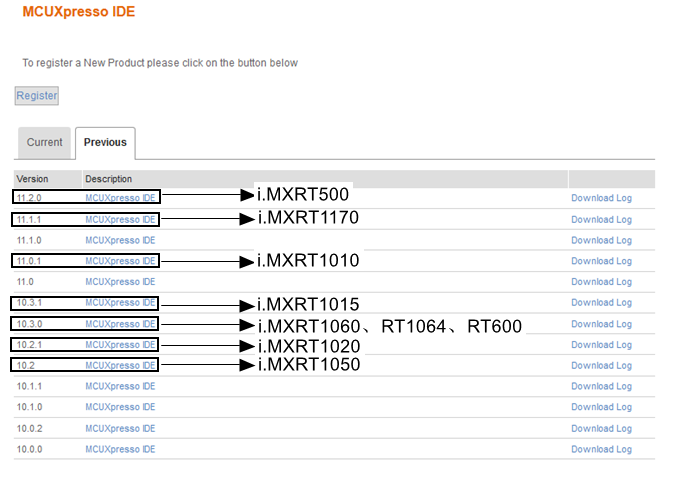Open MCUXpresso IDE link for version 10.3.1
Screen dimensions: 700x487
point(120,303)
